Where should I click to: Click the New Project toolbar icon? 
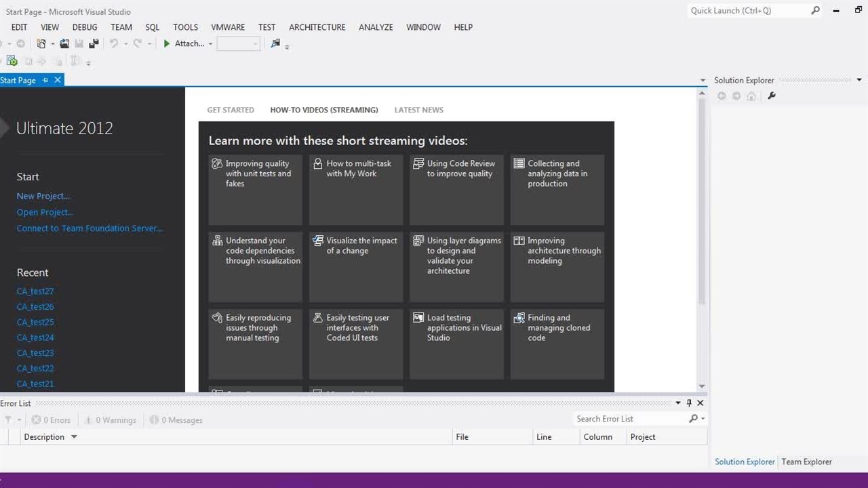(x=41, y=43)
